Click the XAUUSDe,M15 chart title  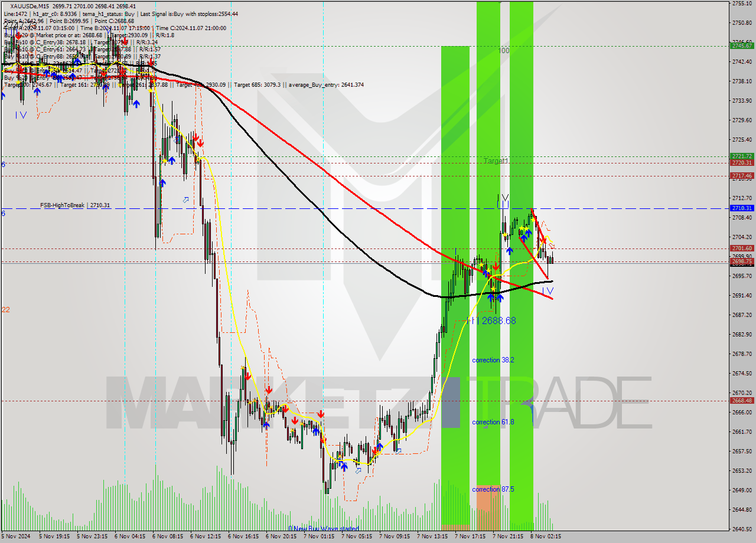(31, 6)
